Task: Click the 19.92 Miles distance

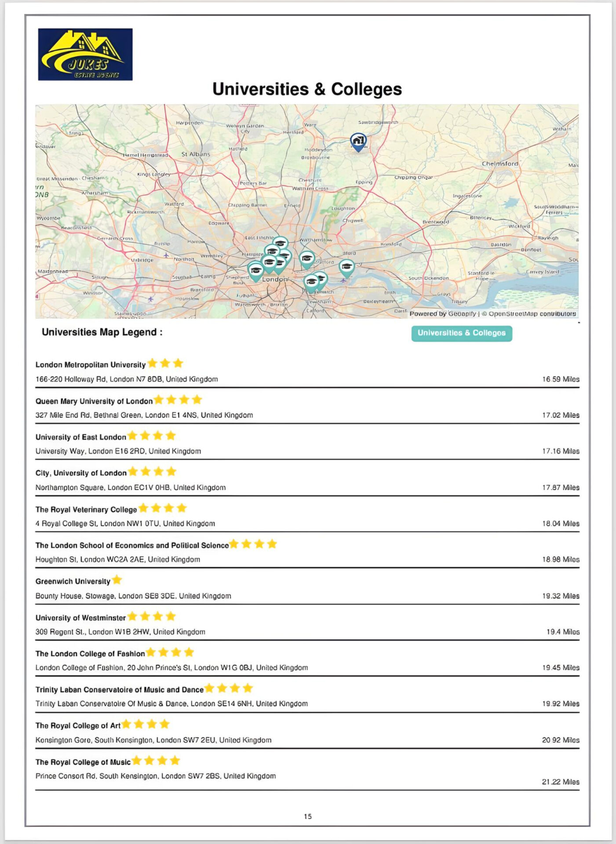Action: click(561, 704)
